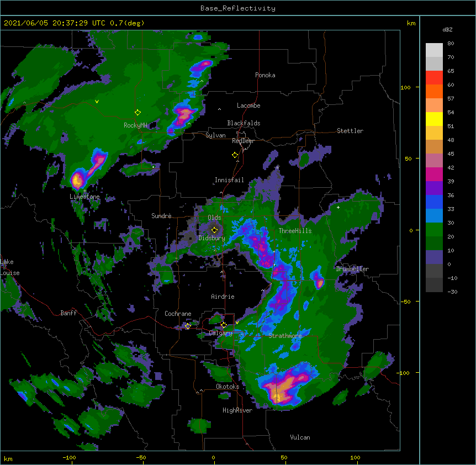Click the yellow 54 dBZ legend color

(434, 119)
